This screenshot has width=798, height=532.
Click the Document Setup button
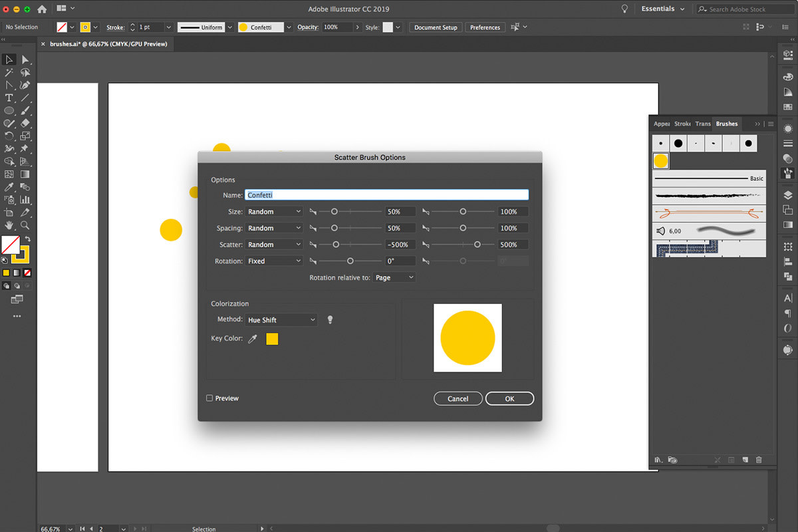tap(436, 27)
